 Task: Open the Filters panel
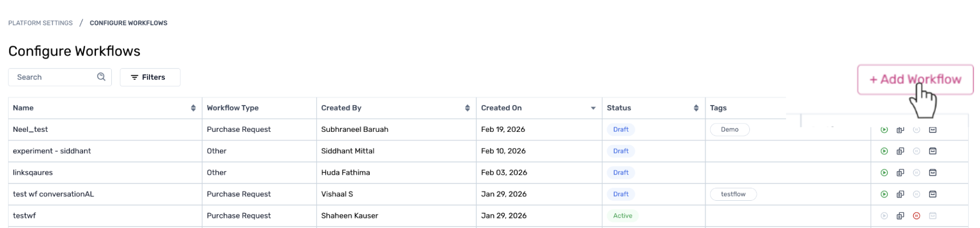pos(150,77)
